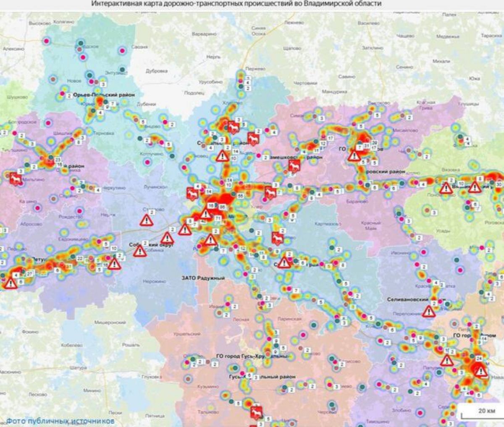Open wild animal marker beside Камешковский район label
The image size is (504, 427).
tap(295, 165)
